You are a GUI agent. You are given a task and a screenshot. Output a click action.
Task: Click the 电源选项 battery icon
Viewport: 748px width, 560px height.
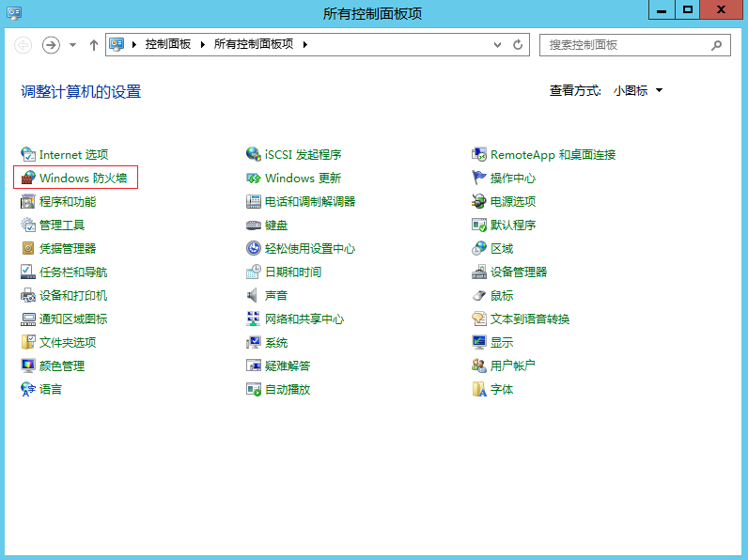click(x=479, y=201)
